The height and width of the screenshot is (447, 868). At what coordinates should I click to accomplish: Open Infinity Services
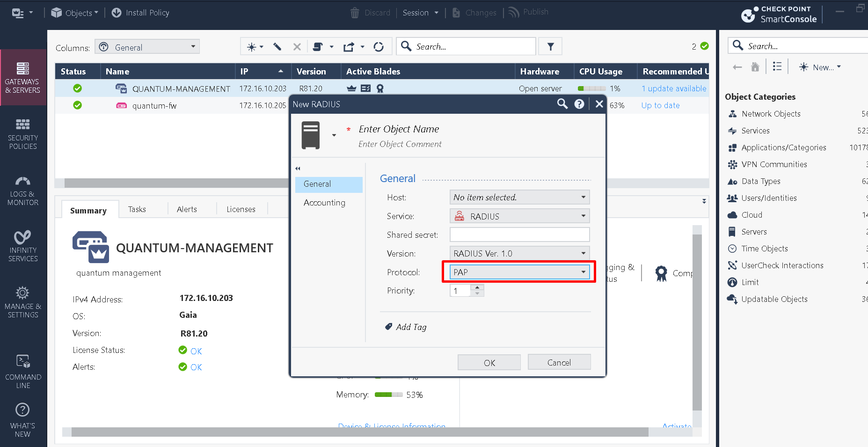pyautogui.click(x=23, y=246)
